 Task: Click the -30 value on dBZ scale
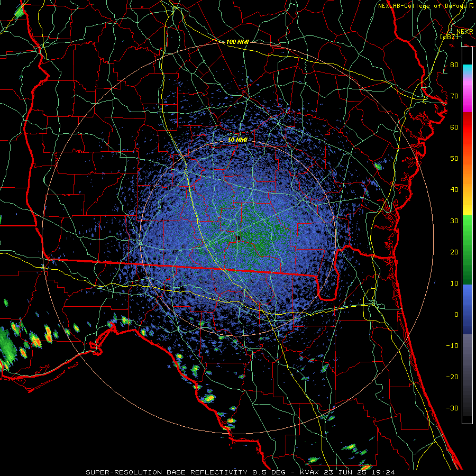452,408
